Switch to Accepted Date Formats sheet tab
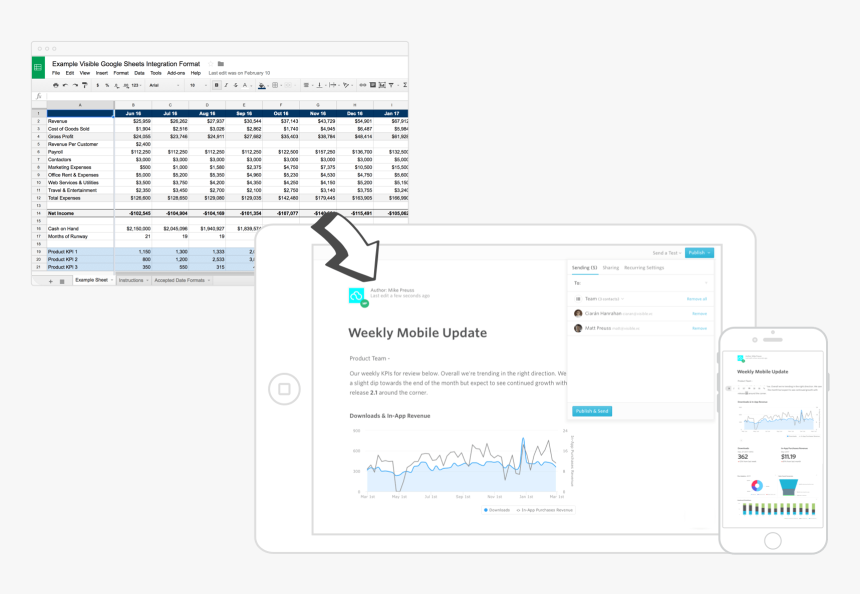Image resolution: width=860 pixels, height=594 pixels. coord(180,280)
